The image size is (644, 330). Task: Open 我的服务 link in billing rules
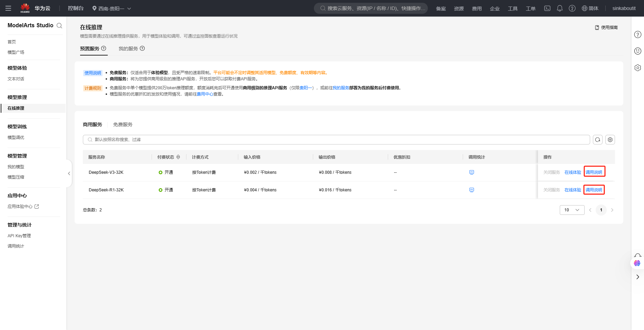click(341, 88)
